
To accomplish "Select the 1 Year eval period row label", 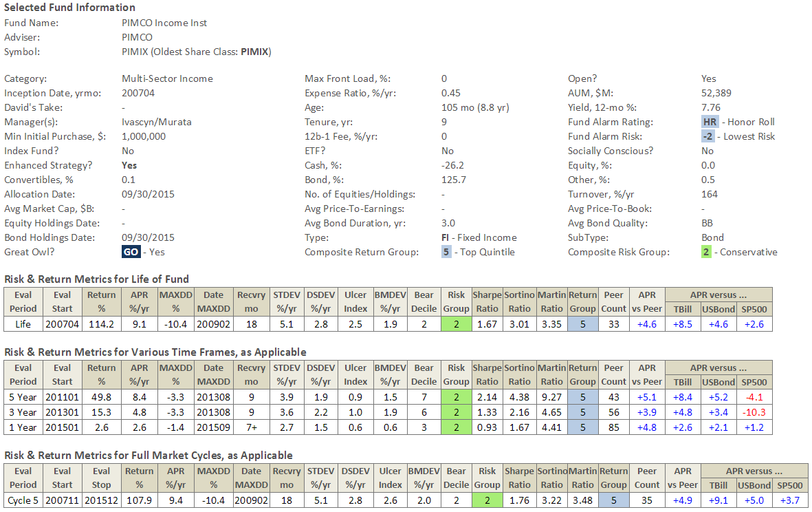I will 23,427.
